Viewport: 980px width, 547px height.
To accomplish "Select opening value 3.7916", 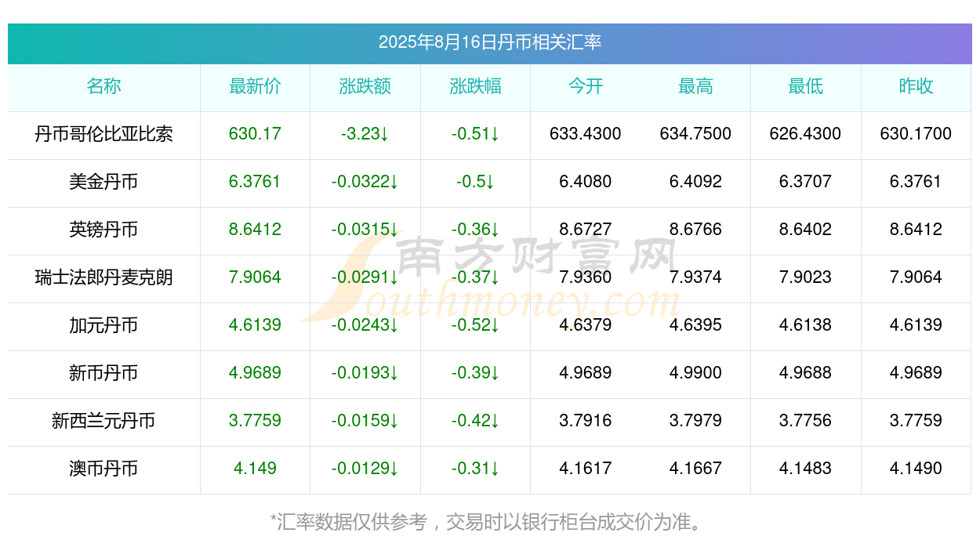I will 586,421.
